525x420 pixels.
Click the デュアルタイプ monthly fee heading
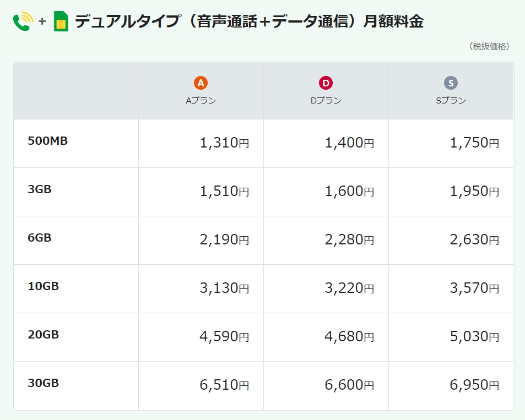coord(249,21)
